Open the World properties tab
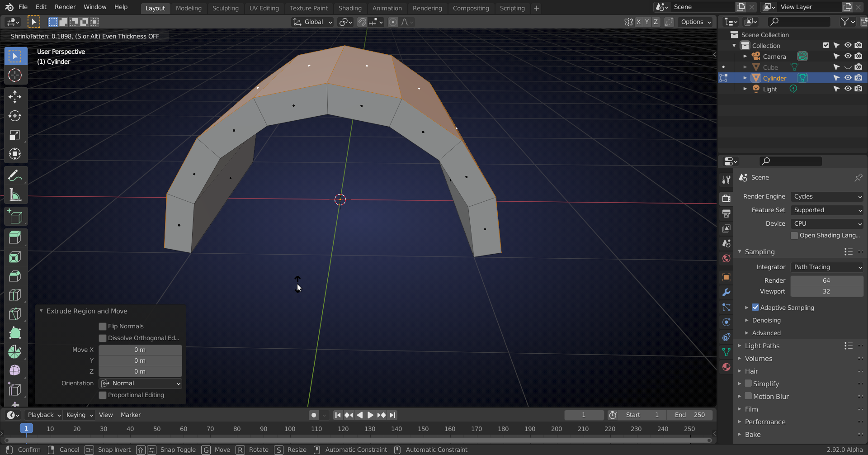The image size is (868, 455). [726, 258]
